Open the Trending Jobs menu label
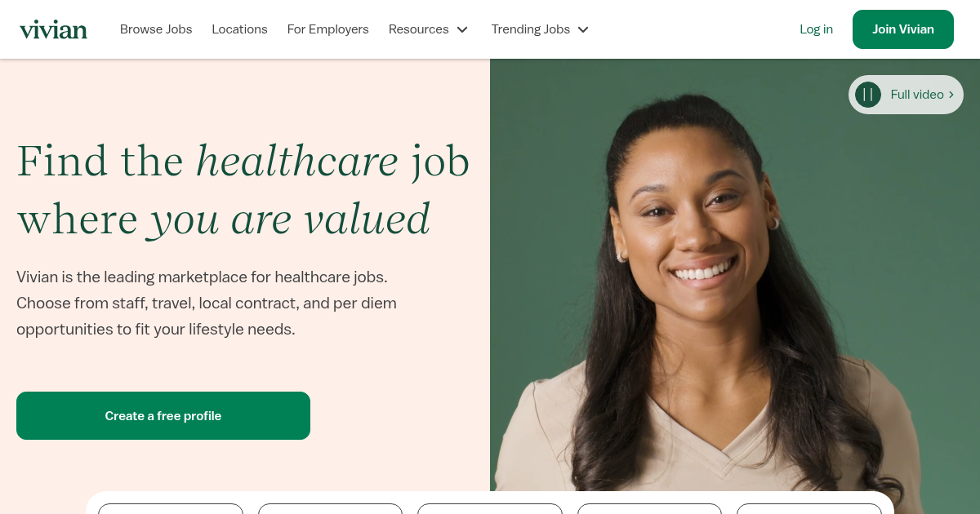The image size is (980, 514). click(531, 29)
